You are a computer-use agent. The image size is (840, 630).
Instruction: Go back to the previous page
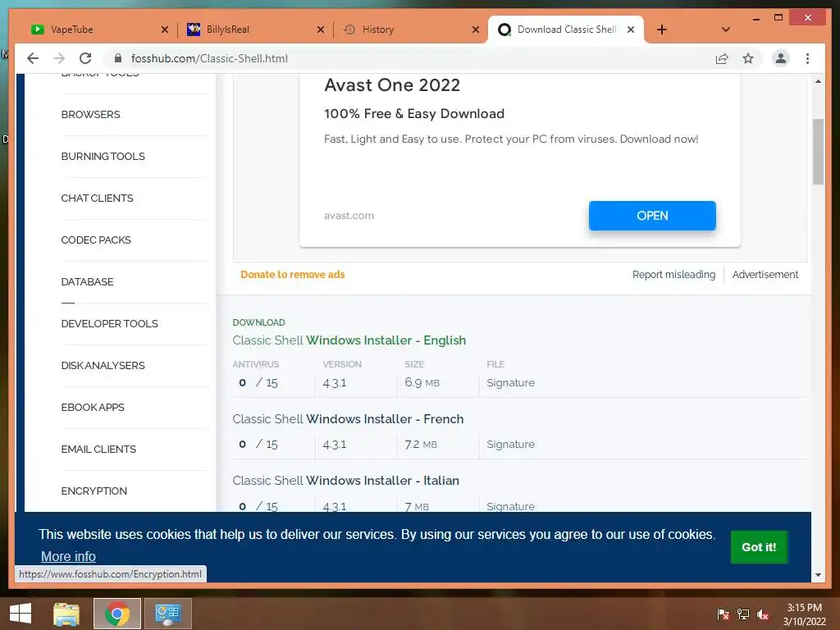(x=33, y=58)
